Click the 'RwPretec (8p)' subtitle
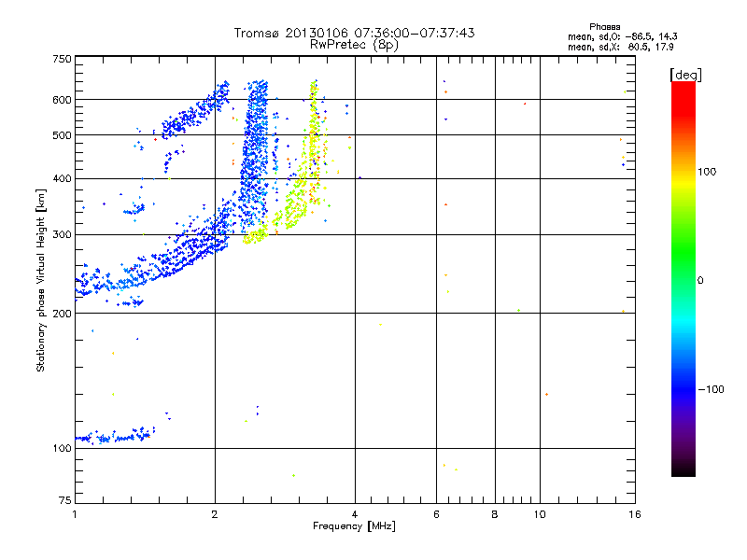The width and height of the screenshot is (747, 560). (354, 45)
